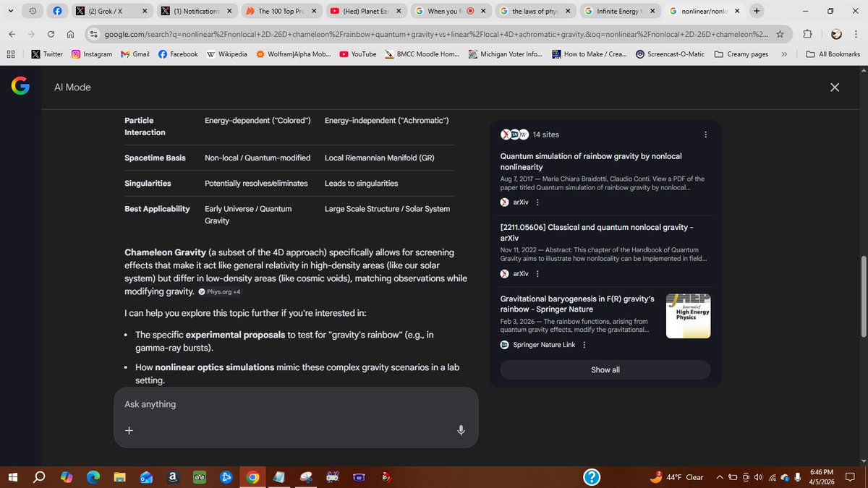Open the All Bookmarks folder
This screenshot has height=488, width=868.
833,54
